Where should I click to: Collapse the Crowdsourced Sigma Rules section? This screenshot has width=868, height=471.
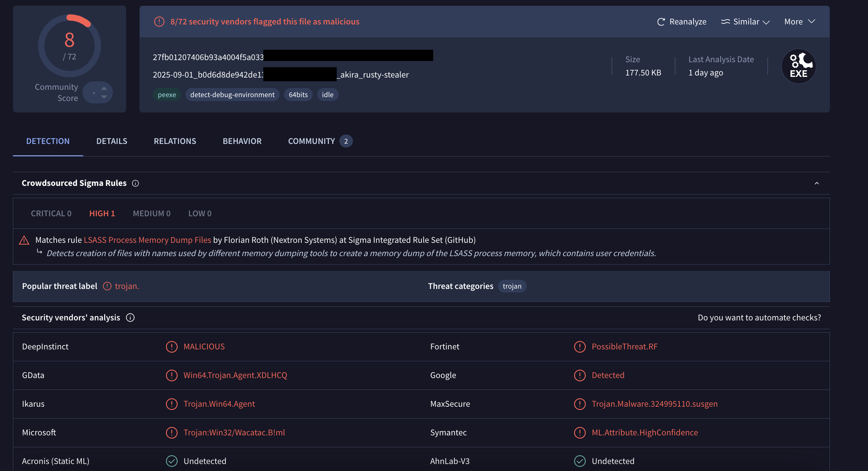[x=817, y=183]
